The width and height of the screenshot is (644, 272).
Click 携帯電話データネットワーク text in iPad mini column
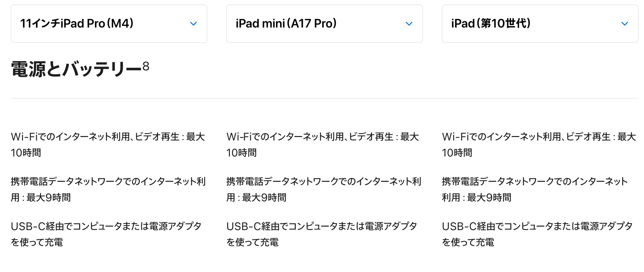[x=324, y=189]
